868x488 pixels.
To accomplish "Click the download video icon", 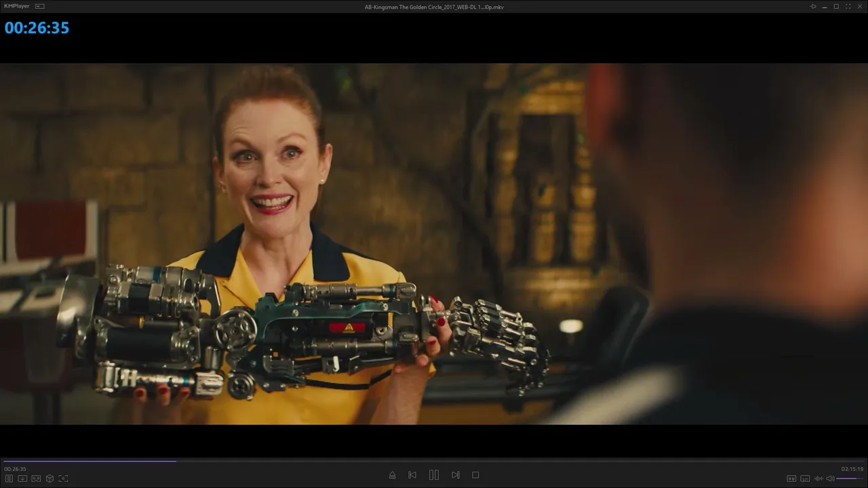I will (x=22, y=479).
